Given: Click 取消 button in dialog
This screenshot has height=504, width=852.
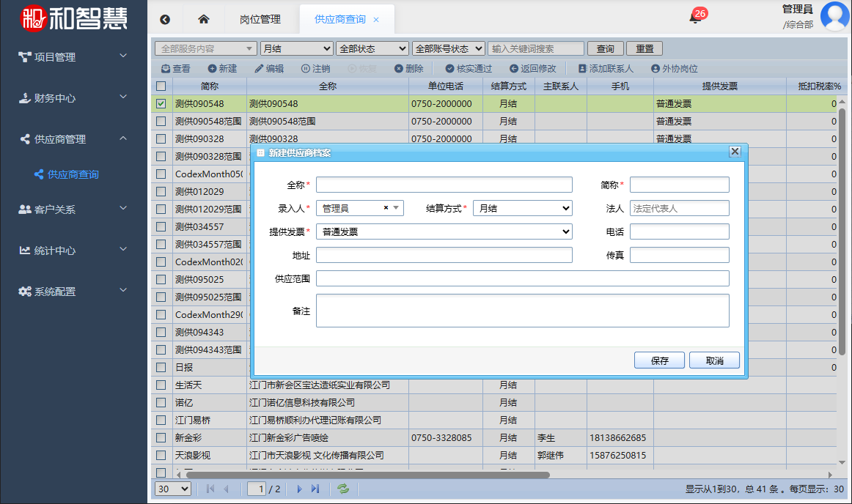Looking at the screenshot, I should (x=714, y=360).
